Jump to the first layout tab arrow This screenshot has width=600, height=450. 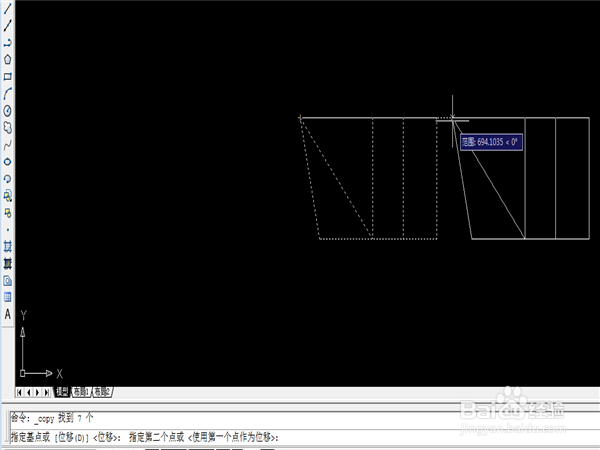click(20, 392)
